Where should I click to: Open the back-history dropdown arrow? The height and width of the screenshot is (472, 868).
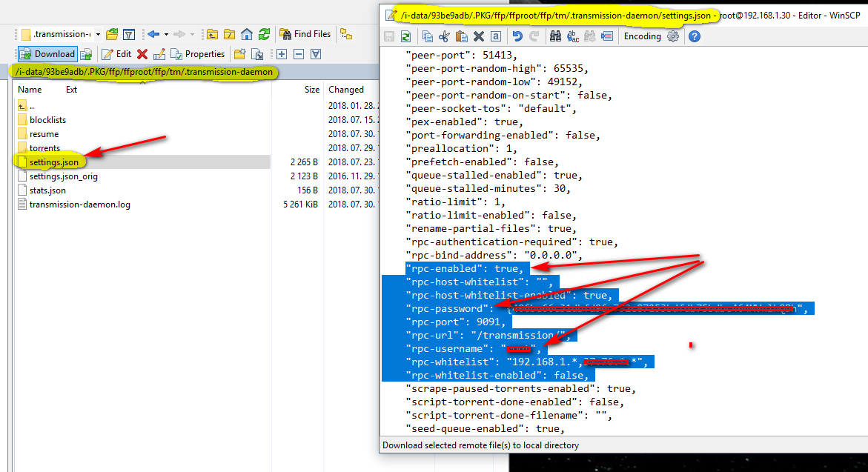[x=166, y=34]
